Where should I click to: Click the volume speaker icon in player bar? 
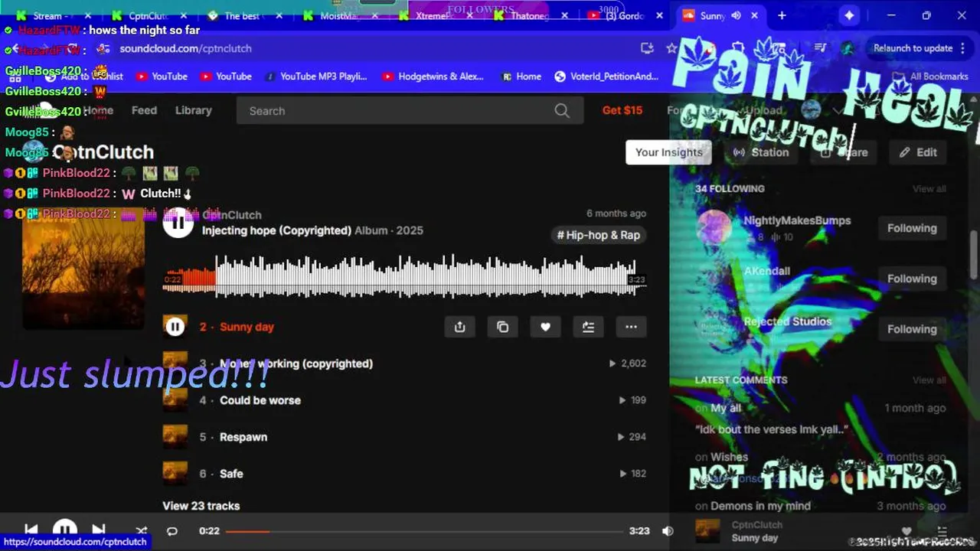[x=668, y=530]
